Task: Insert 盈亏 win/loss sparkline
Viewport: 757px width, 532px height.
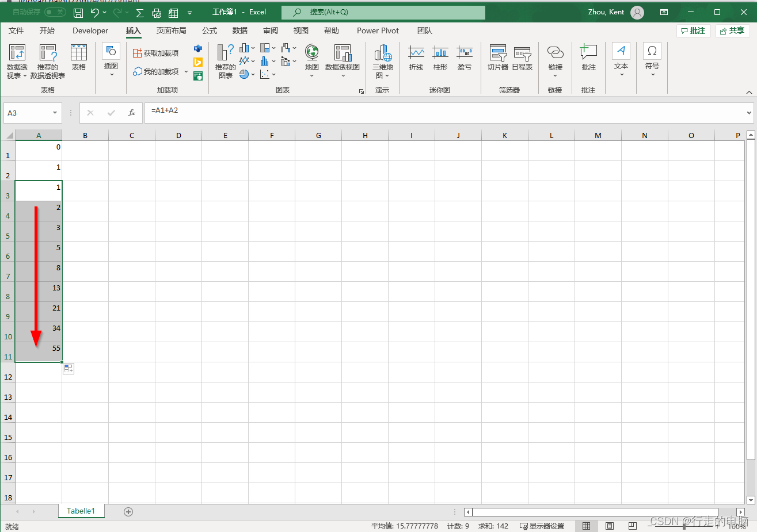Action: pyautogui.click(x=465, y=58)
